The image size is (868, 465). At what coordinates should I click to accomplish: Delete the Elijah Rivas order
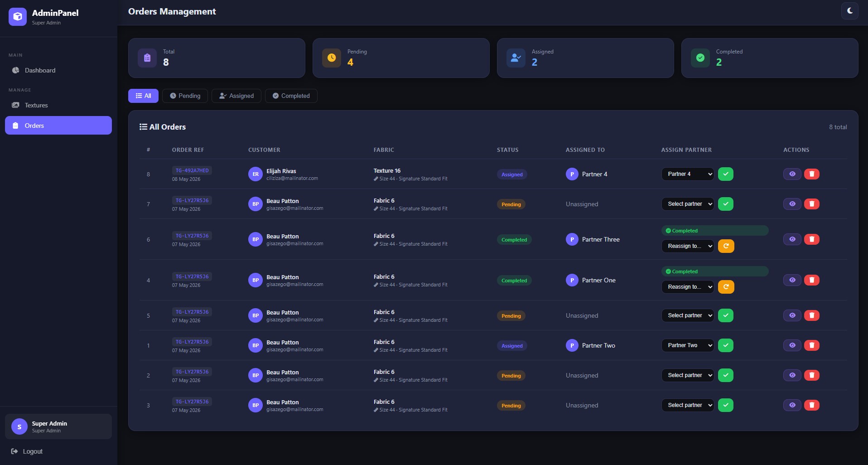[812, 174]
